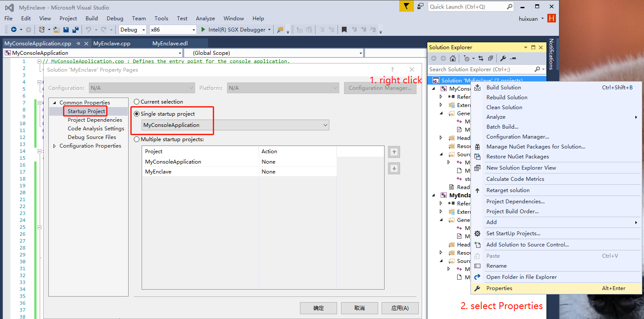Image resolution: width=644 pixels, height=319 pixels.
Task: Select the Single startup project radio button
Action: point(136,114)
